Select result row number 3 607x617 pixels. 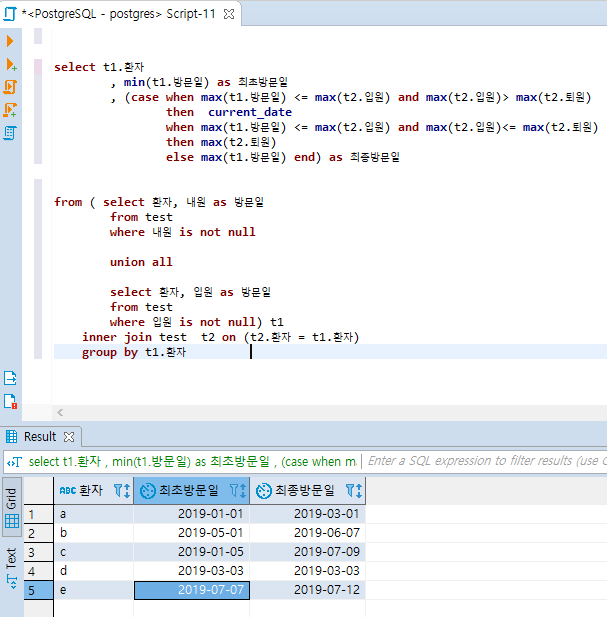point(39,552)
